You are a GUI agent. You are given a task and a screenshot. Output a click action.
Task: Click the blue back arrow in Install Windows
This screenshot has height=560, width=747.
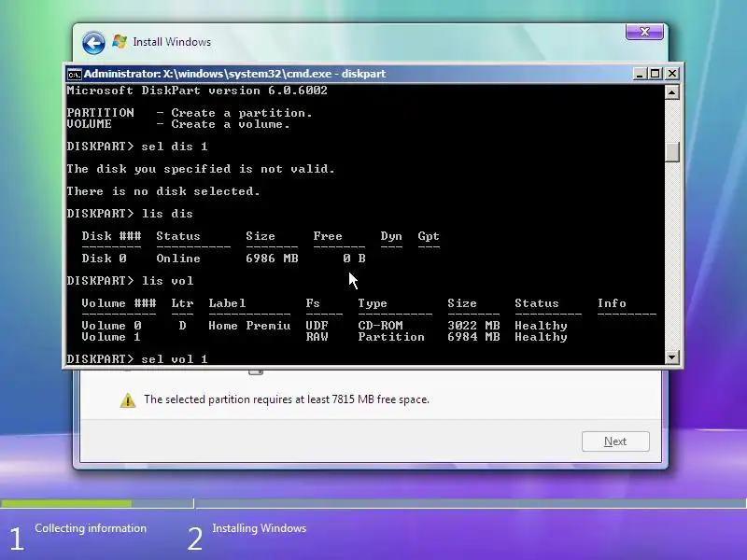(93, 43)
